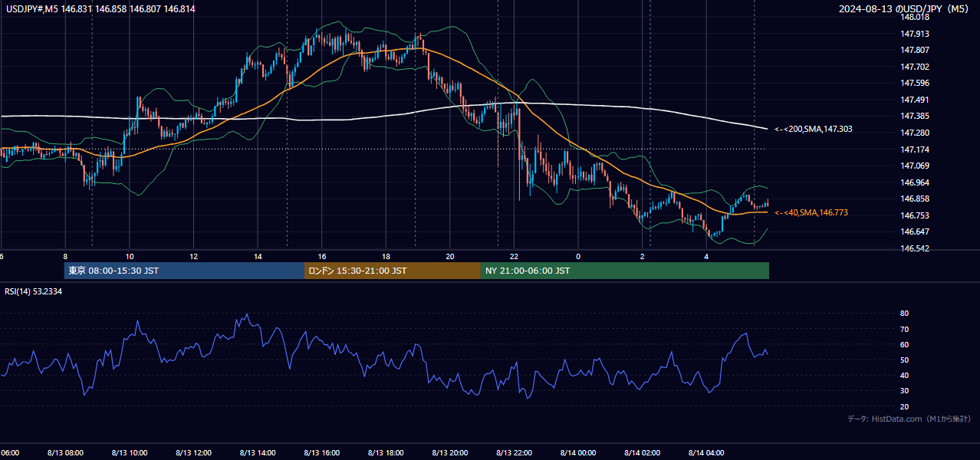Screen dimensions: 980x460
Task: Click price axis value 146.753
Action: pyautogui.click(x=914, y=215)
